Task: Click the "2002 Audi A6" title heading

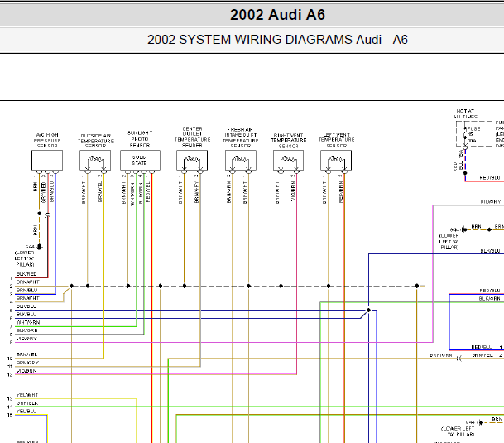Action: click(277, 15)
